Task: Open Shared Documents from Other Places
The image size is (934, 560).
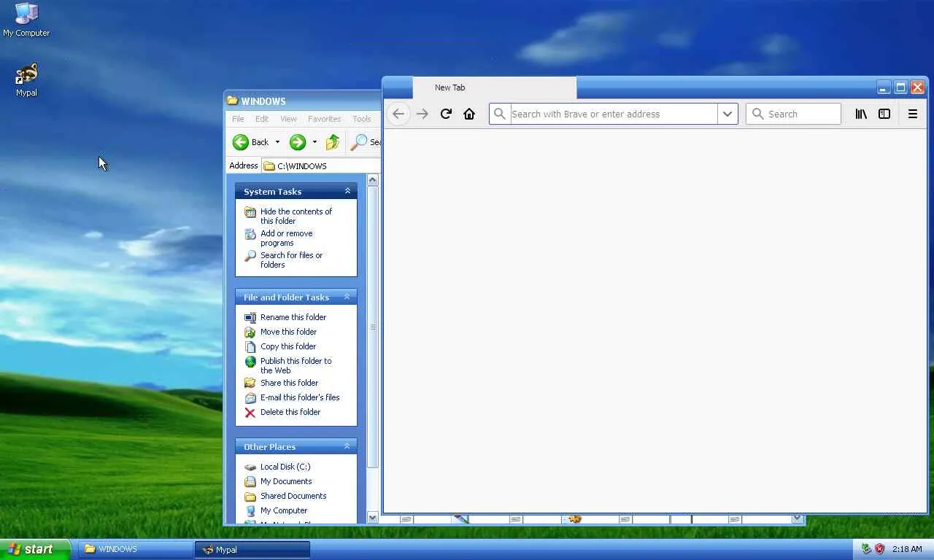Action: (x=293, y=496)
